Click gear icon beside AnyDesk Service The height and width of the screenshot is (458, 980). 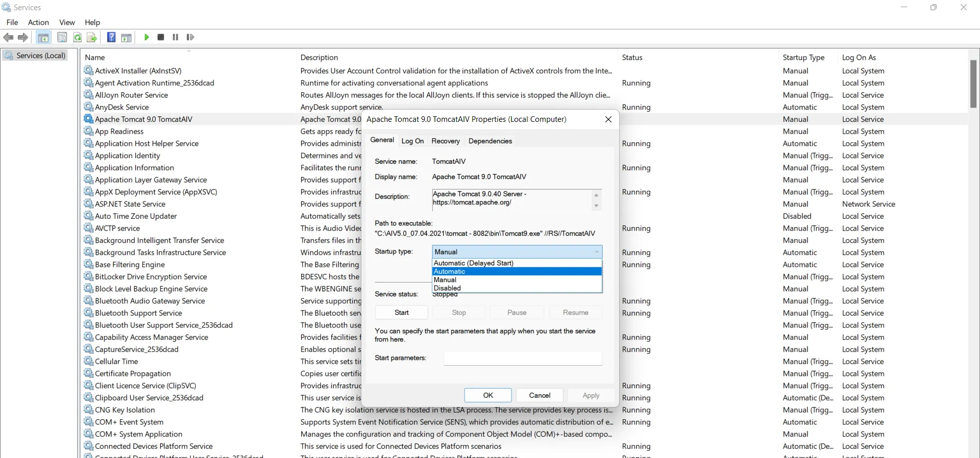point(89,107)
